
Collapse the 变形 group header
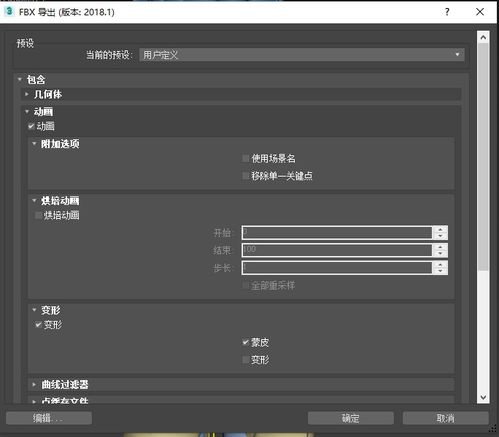point(34,310)
